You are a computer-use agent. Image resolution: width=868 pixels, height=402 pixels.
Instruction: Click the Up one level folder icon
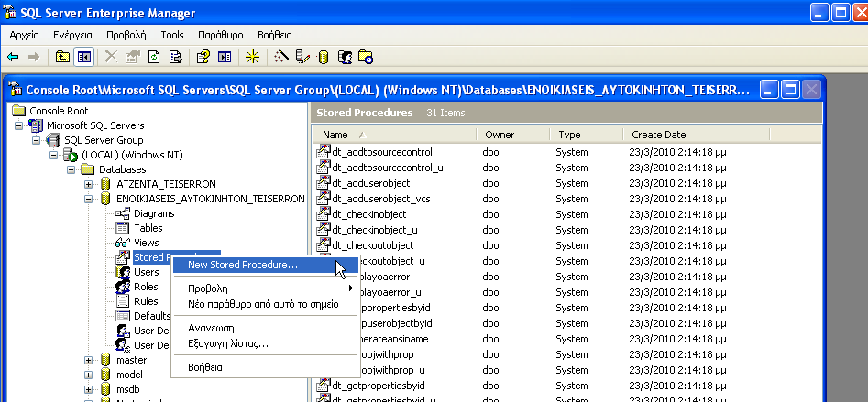(x=62, y=57)
